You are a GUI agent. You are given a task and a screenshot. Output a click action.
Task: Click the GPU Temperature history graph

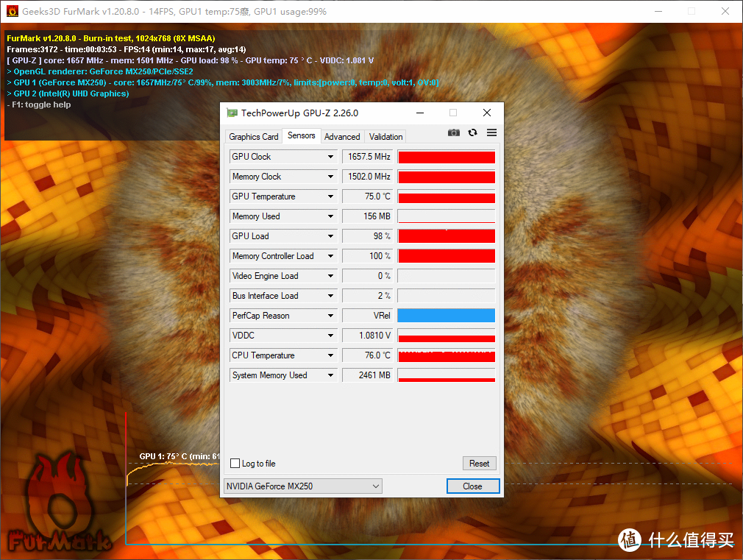(x=447, y=196)
